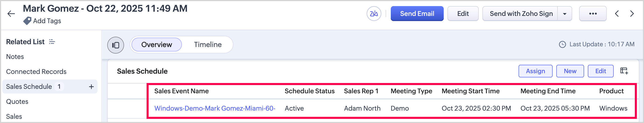The height and width of the screenshot is (123, 644).
Task: Expand the Send with Zoho Sign dropdown arrow
Action: 564,14
